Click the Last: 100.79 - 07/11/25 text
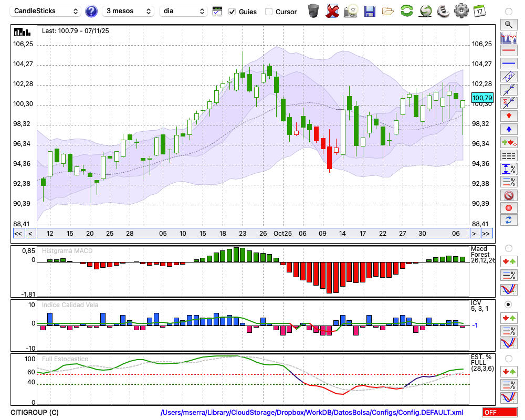The image size is (525, 420). [x=75, y=31]
